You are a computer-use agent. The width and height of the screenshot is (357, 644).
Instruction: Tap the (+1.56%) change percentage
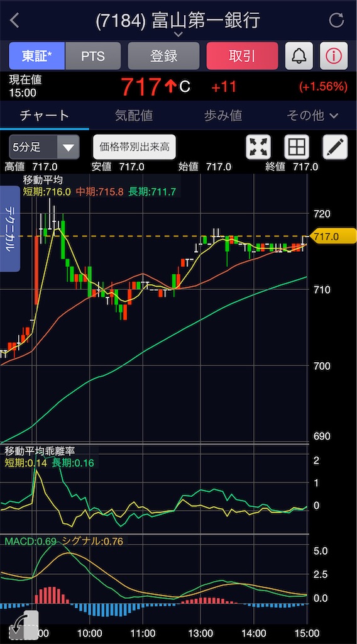click(x=323, y=87)
